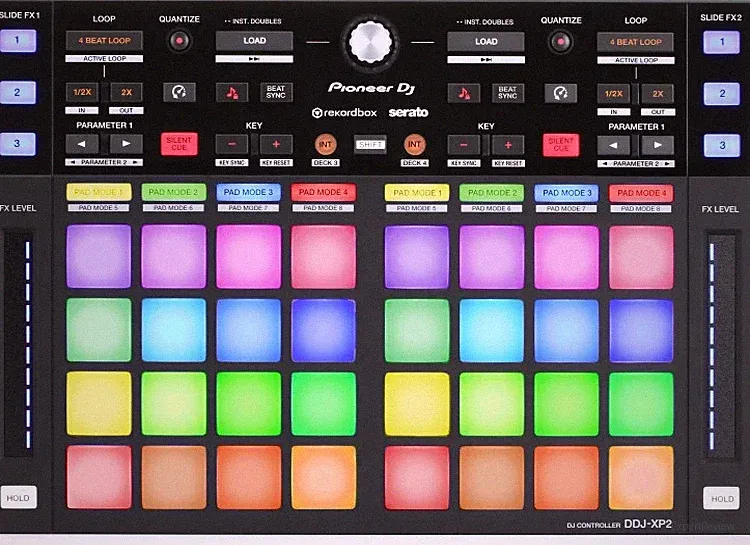Tap left deck cyan pad, second row
The height and width of the screenshot is (545, 750).
pyautogui.click(x=174, y=330)
